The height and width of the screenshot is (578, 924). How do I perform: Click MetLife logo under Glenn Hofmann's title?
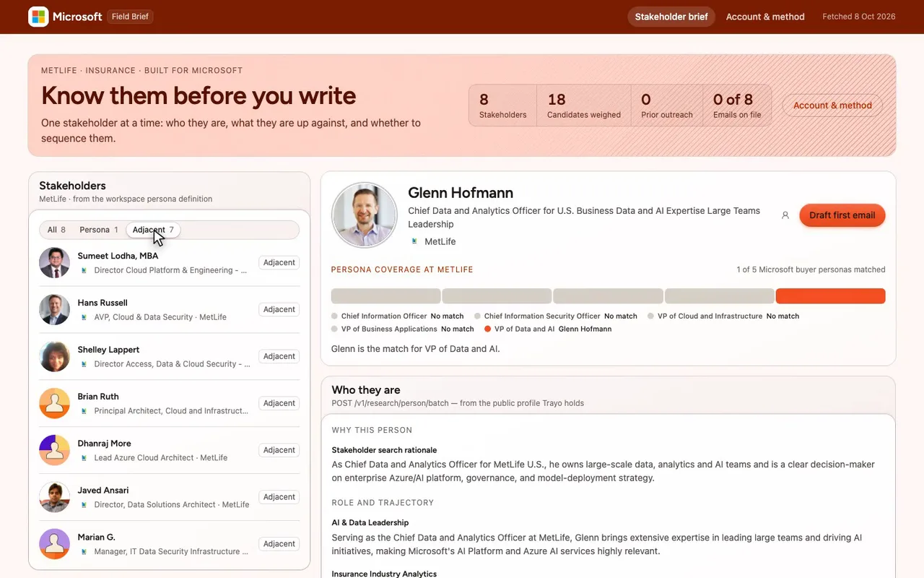(414, 241)
